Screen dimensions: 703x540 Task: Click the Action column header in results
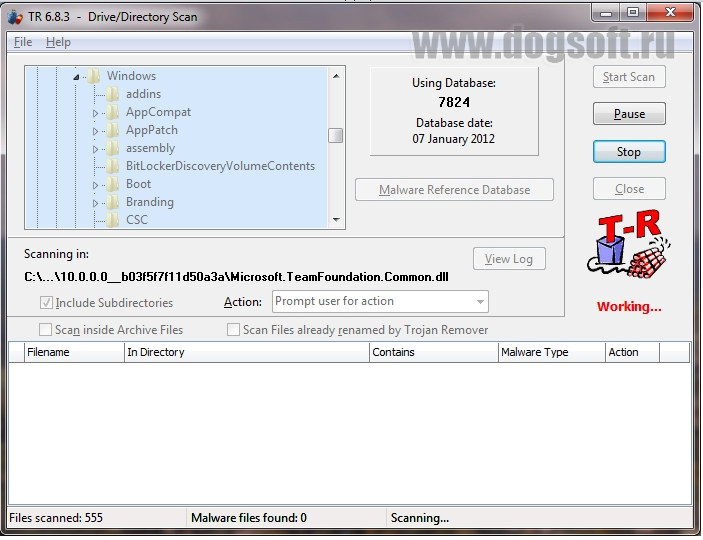(632, 352)
